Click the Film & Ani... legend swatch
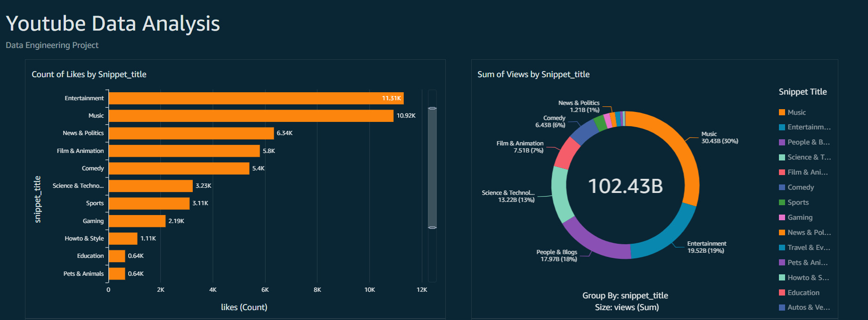The height and width of the screenshot is (320, 868). click(x=782, y=173)
